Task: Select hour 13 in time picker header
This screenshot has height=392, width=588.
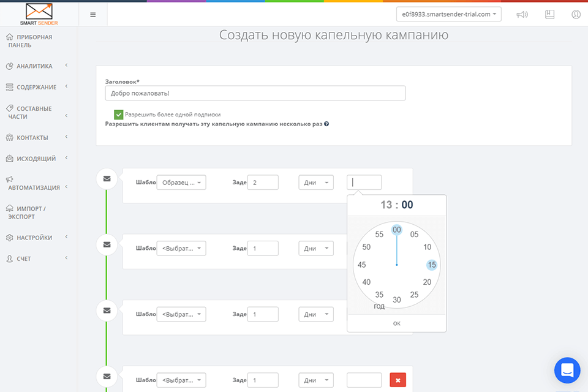Action: (x=386, y=205)
